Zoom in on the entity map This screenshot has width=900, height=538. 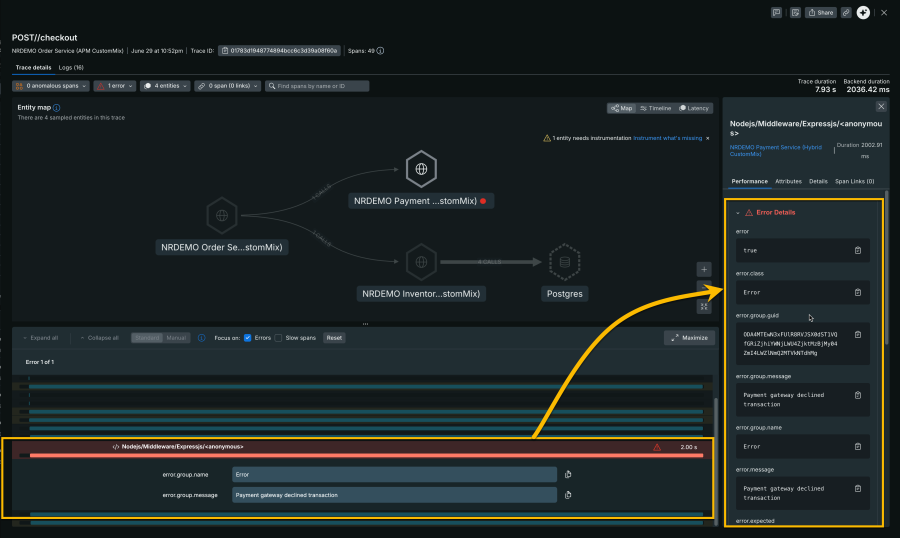[x=704, y=269]
